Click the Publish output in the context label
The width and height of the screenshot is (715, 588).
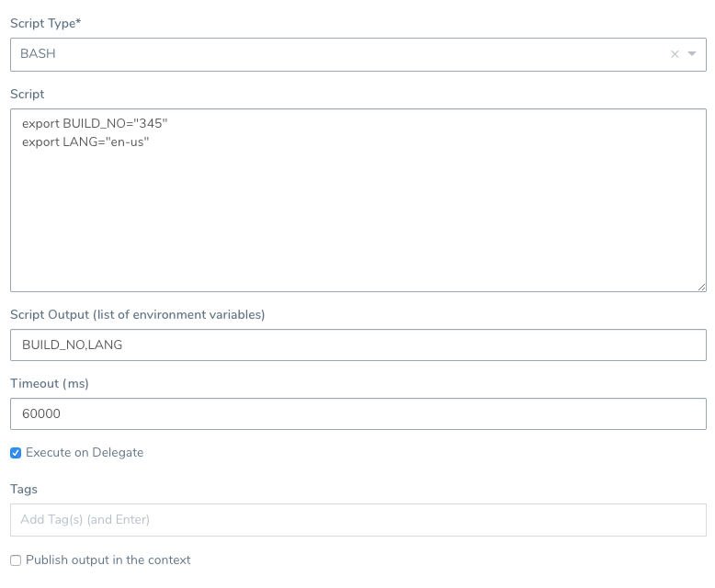pyautogui.click(x=108, y=560)
